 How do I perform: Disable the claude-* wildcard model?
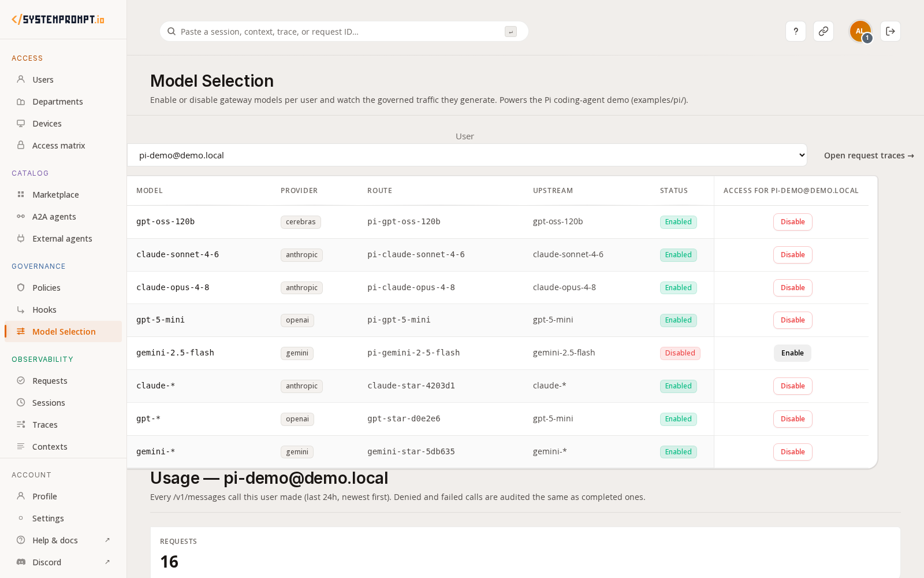(x=792, y=386)
